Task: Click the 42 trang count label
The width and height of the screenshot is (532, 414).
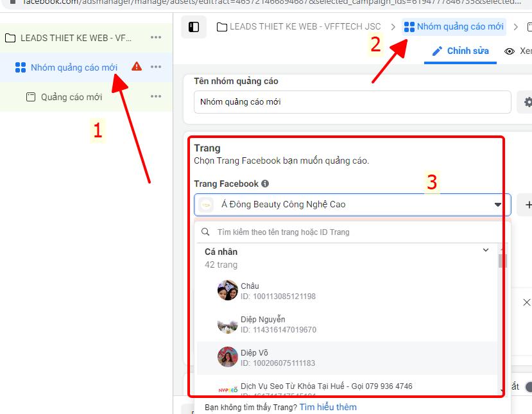Action: [221, 264]
